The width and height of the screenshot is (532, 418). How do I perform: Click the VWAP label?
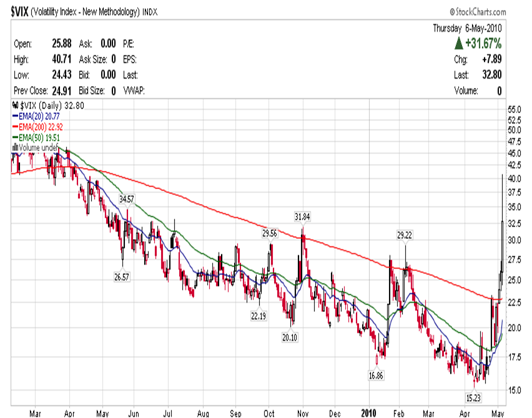point(134,91)
